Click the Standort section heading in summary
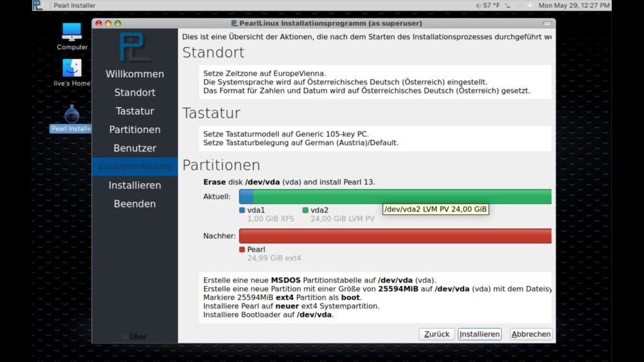Viewport: 644px width, 362px height. point(213,53)
